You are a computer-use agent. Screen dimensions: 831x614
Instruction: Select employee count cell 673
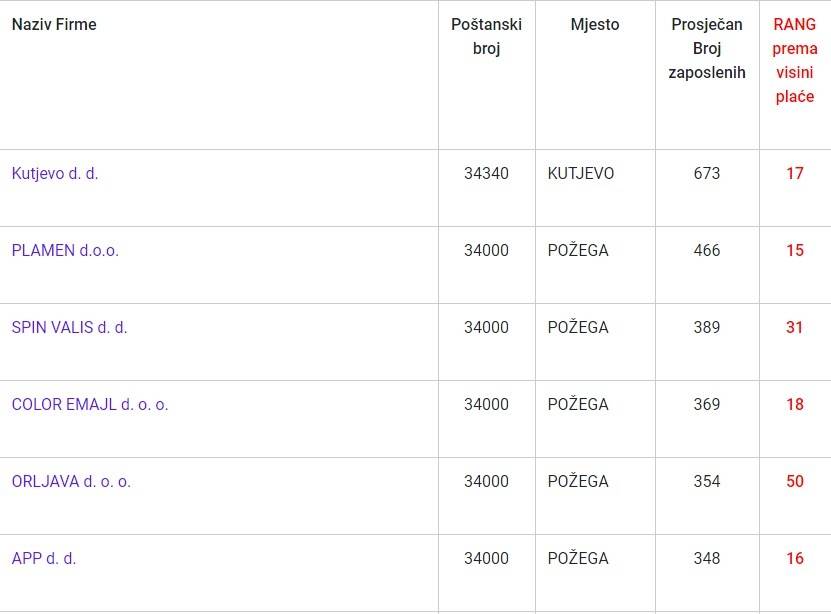pos(707,173)
